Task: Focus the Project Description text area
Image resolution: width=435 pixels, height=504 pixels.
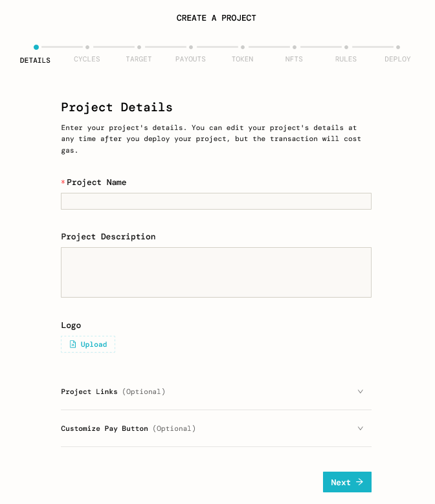Action: [216, 272]
